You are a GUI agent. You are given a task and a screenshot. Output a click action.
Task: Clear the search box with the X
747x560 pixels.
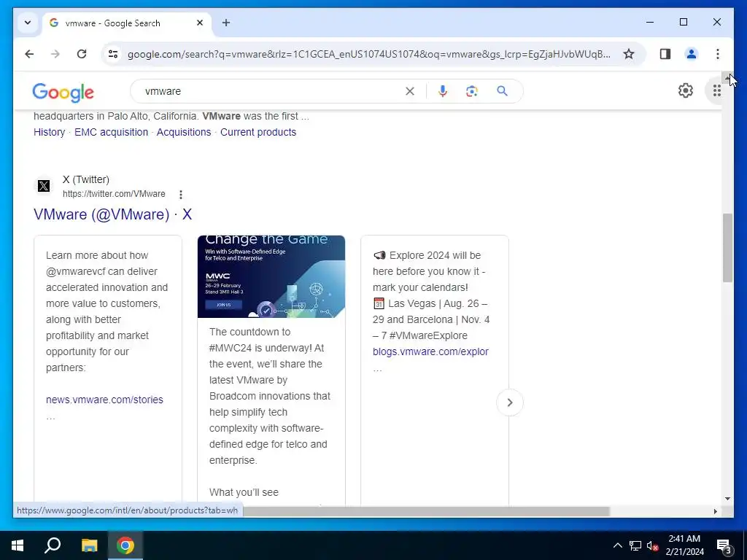(410, 91)
